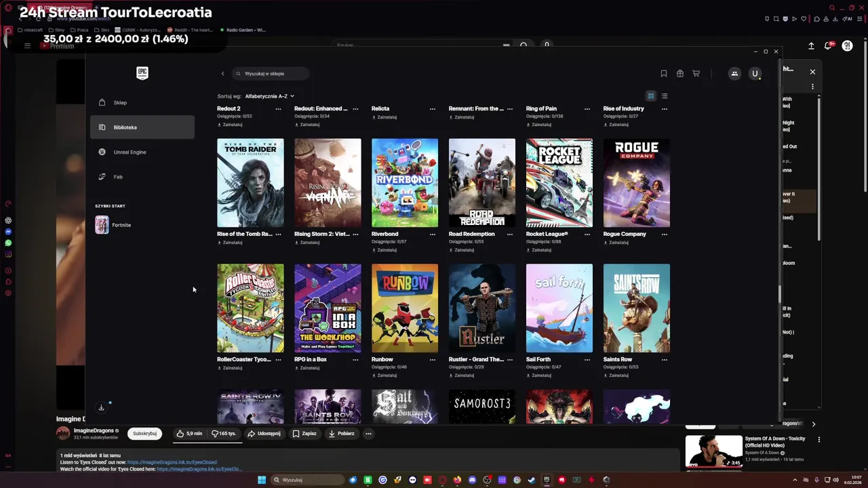Open the EyesClosed link in description

click(x=172, y=462)
